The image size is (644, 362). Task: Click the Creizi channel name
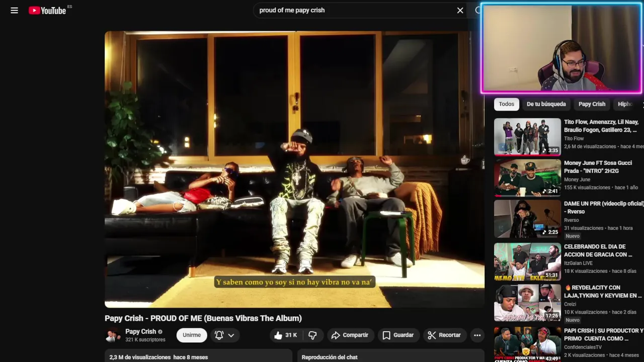570,304
